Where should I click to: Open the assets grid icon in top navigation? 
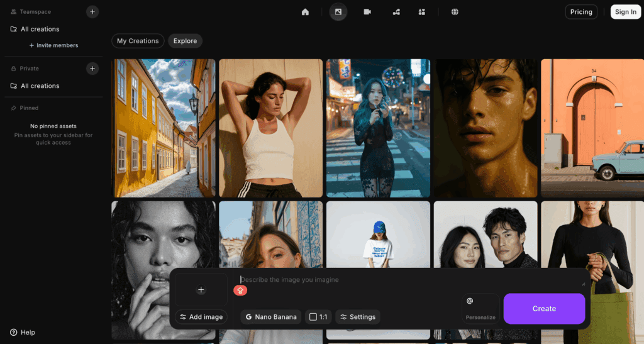(422, 12)
